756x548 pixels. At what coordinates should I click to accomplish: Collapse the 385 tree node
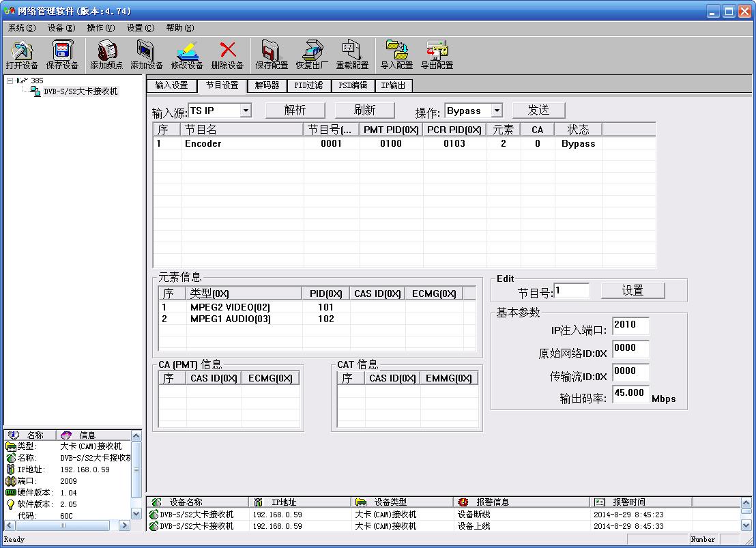tap(10, 81)
